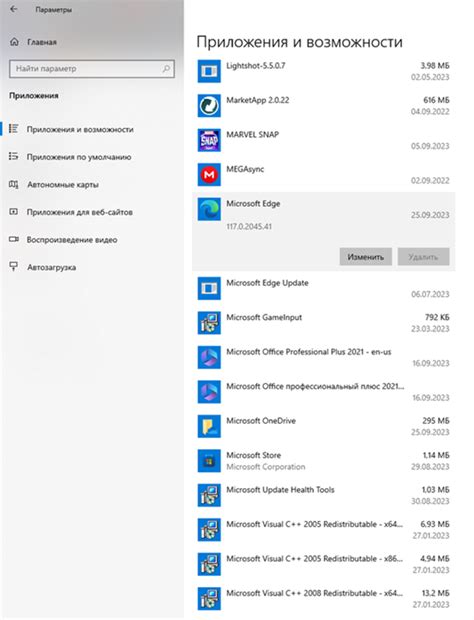Click the MEGAsync red icon

[x=209, y=174]
